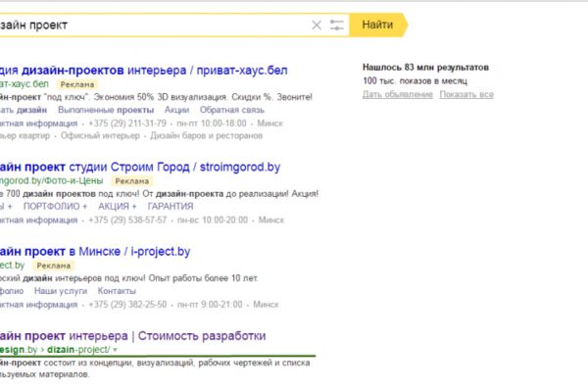Expand the dropdown arrow after dizain-project/ URL
This screenshot has width=588, height=392.
(x=115, y=350)
